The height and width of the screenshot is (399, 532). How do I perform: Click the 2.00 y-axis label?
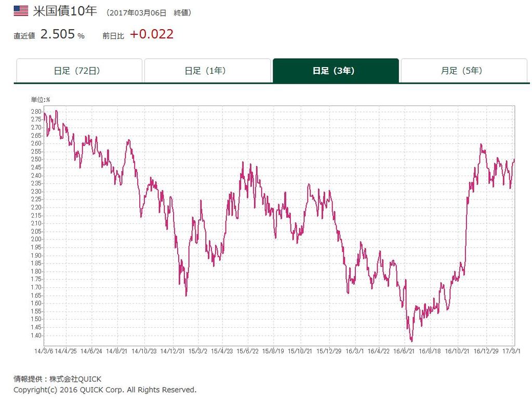[x=36, y=239]
